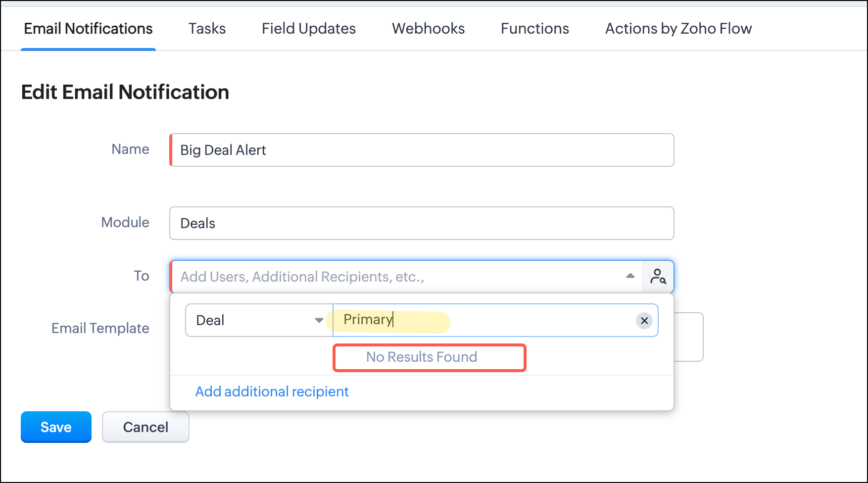Click the Edit Email Notification heading
This screenshot has width=868, height=483.
pyautogui.click(x=125, y=92)
